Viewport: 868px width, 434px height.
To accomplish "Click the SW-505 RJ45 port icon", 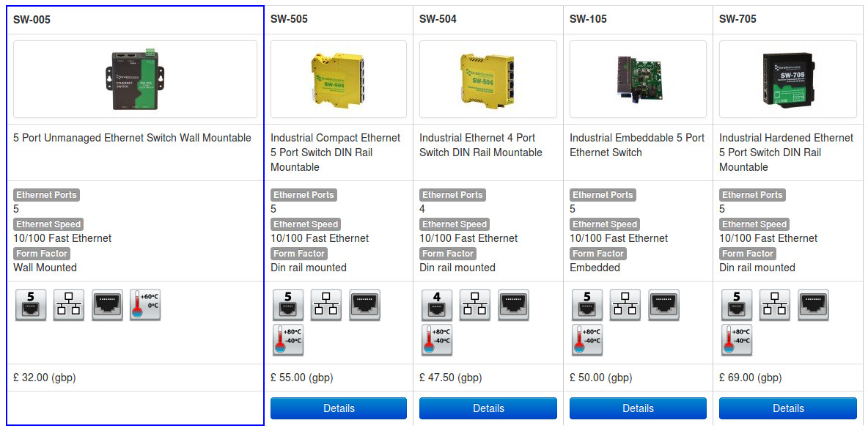I will 364,304.
